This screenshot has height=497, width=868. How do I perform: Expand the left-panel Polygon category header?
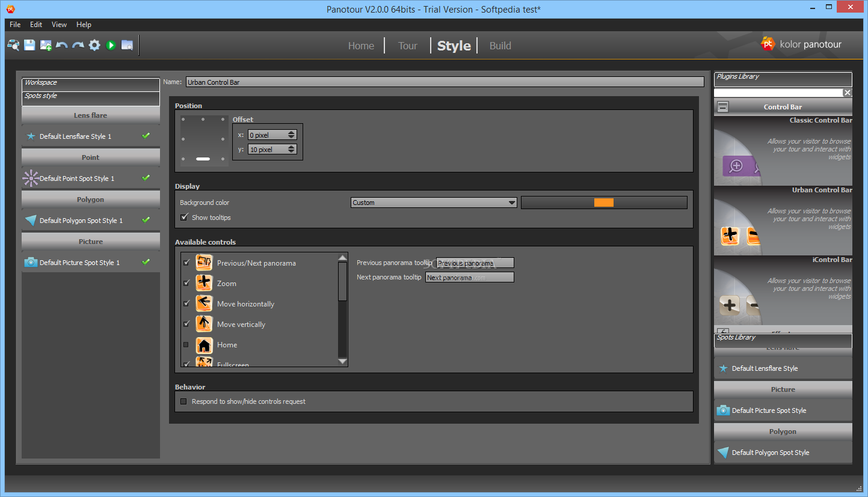point(91,200)
